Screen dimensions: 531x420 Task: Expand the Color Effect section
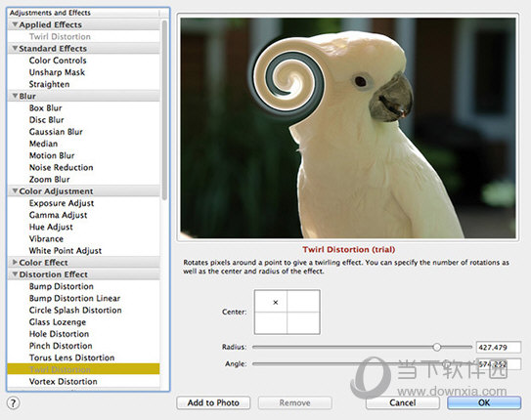pyautogui.click(x=15, y=263)
